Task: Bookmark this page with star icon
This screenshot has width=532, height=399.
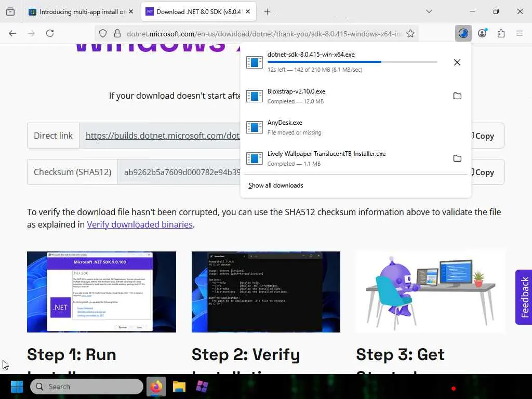Action: (x=410, y=34)
